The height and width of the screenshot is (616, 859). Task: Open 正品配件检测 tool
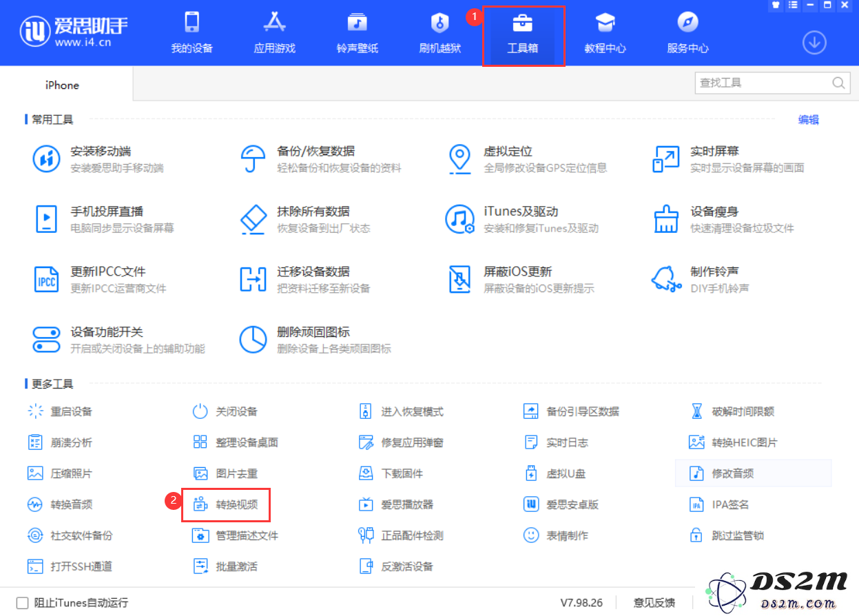401,535
